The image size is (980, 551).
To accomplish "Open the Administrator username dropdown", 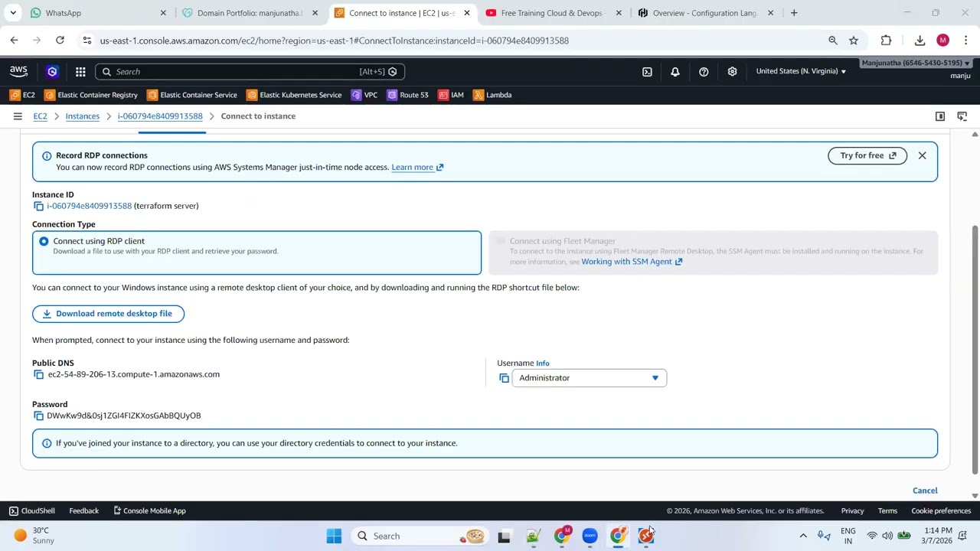I will (x=589, y=378).
